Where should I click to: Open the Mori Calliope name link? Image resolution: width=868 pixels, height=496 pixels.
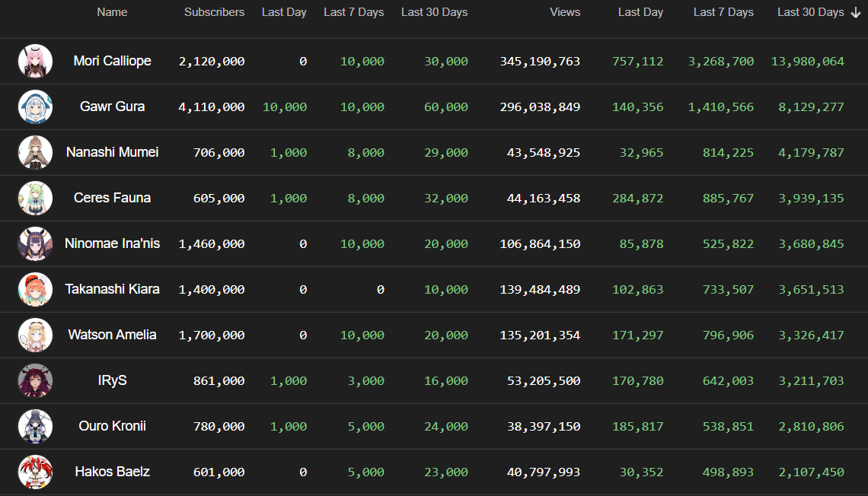(113, 61)
